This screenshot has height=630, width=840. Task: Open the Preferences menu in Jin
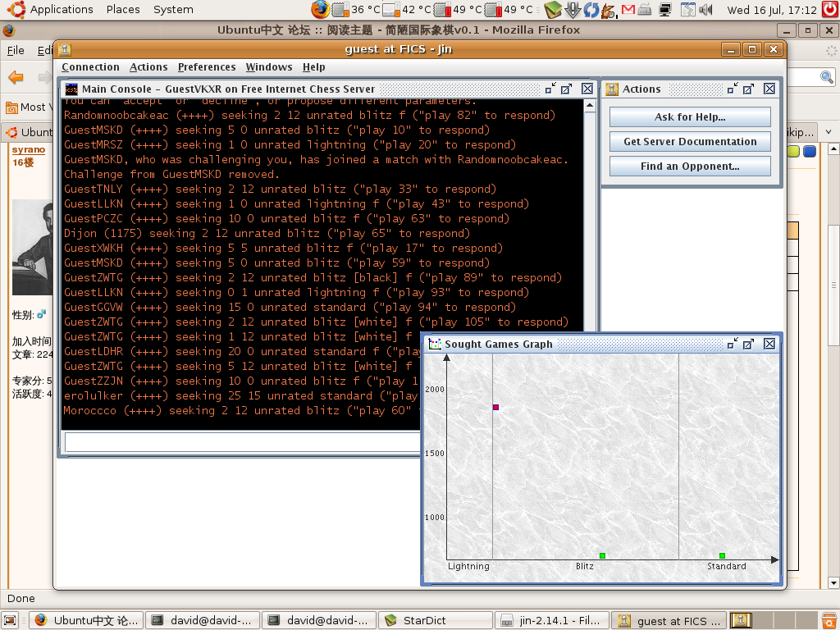[207, 67]
